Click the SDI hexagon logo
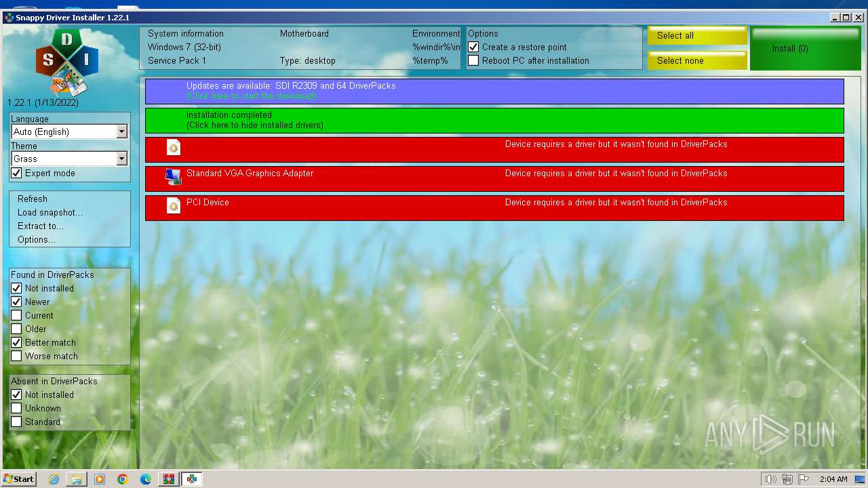The height and width of the screenshot is (488, 868). pos(67,61)
